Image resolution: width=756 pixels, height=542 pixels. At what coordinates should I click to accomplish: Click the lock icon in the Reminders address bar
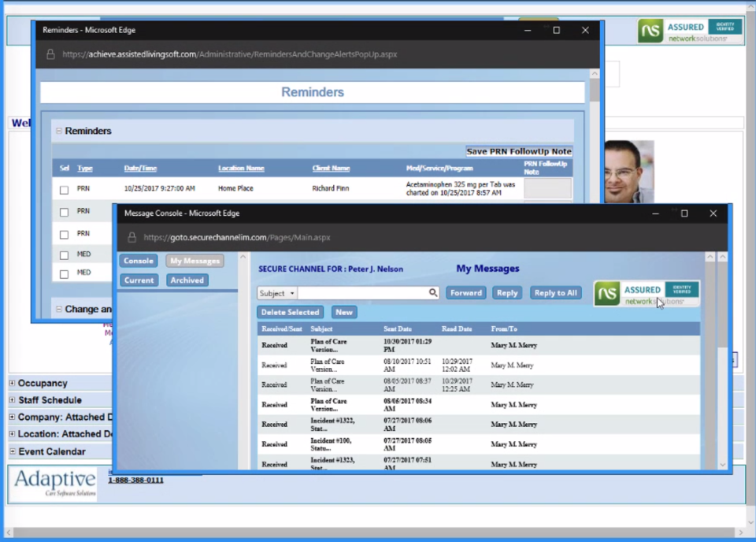tap(50, 54)
